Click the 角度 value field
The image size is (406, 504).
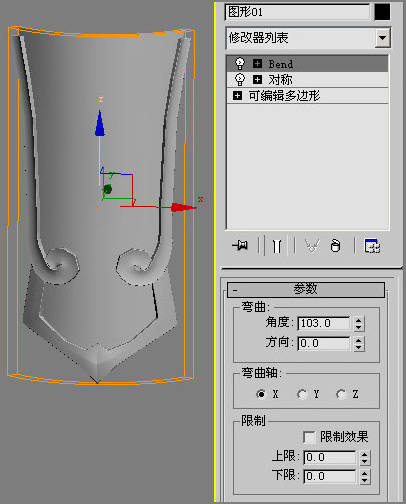point(324,323)
